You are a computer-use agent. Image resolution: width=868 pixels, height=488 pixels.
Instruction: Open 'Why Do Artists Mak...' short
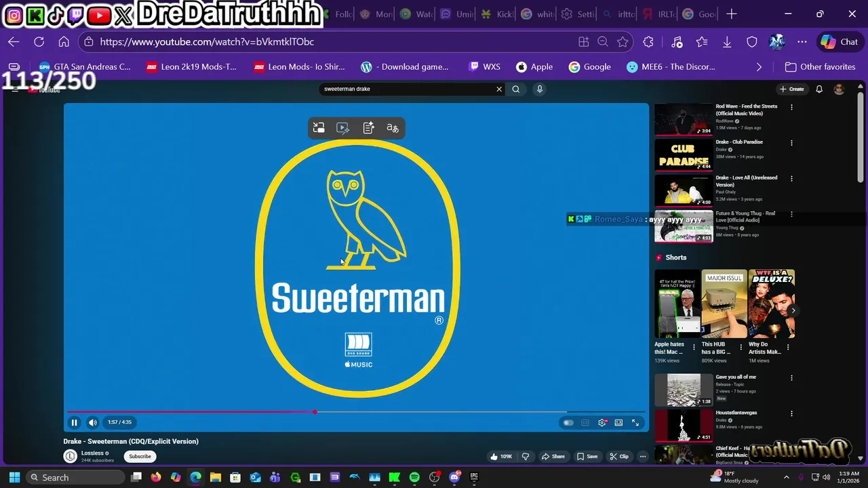[x=771, y=304]
